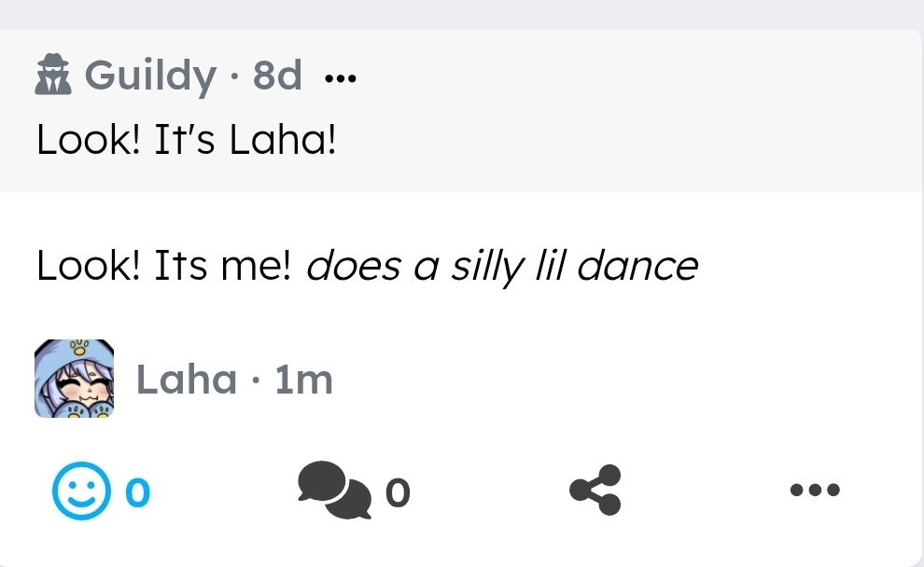The image size is (924, 567).
Task: Click the reply text "Look! Its me!"
Action: pos(164,267)
